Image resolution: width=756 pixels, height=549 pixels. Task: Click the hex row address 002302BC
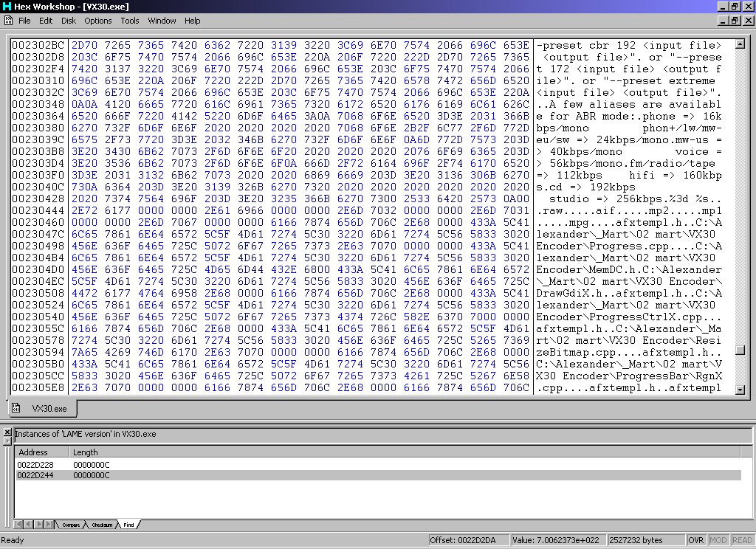point(38,45)
